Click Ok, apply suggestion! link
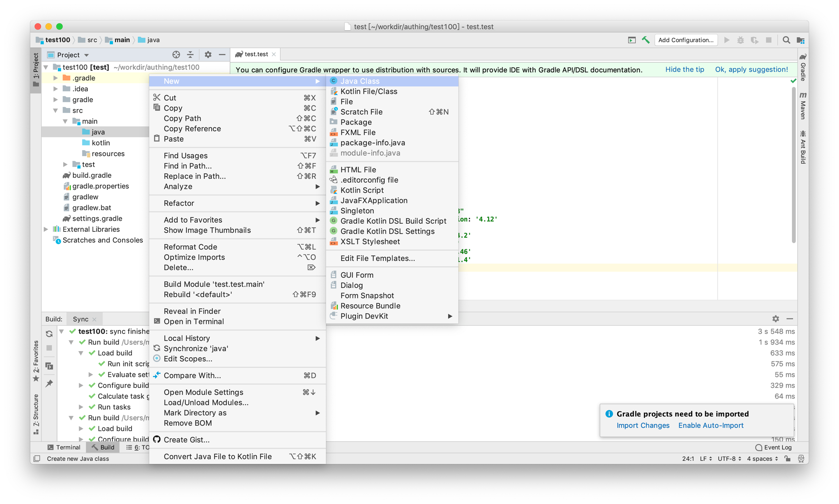This screenshot has height=504, width=839. point(751,70)
